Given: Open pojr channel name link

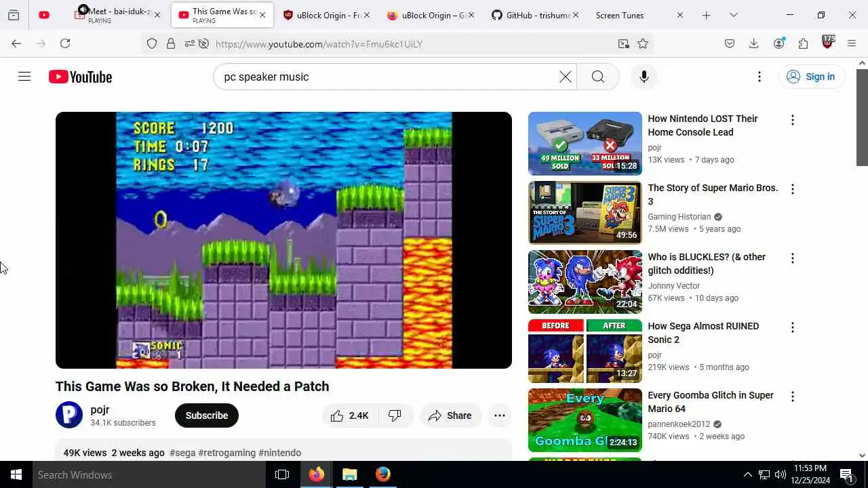Looking at the screenshot, I should [100, 410].
